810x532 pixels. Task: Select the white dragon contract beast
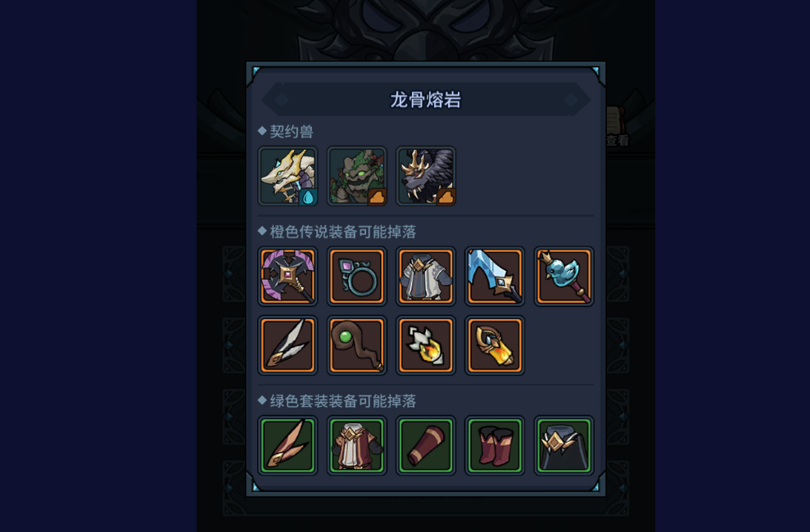[x=287, y=176]
